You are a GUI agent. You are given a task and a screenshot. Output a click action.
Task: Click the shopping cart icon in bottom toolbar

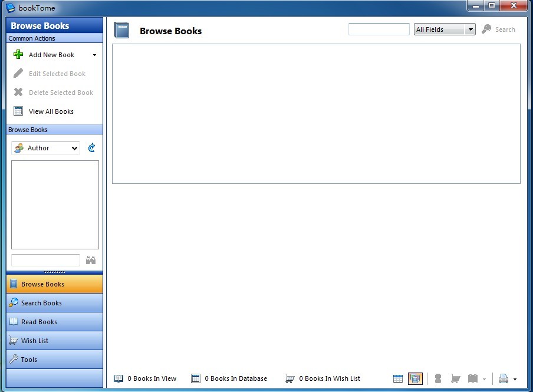pos(455,378)
